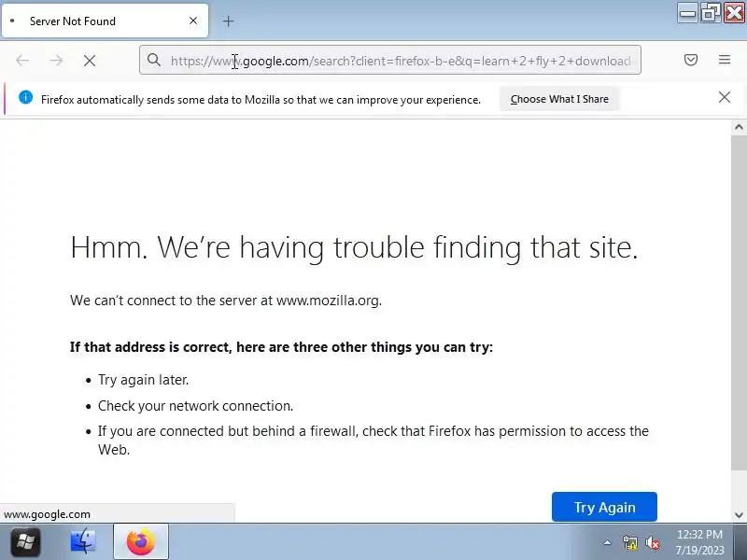Click text "We can't connect to the server at www.mozilla.org."
Viewport: 747px width, 560px height.
click(x=226, y=301)
